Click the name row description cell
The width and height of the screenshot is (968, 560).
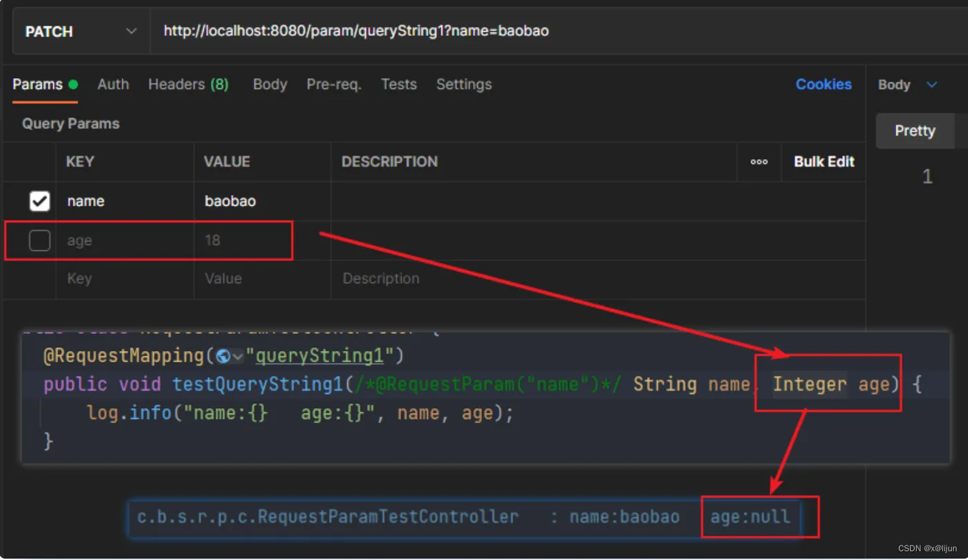point(598,201)
